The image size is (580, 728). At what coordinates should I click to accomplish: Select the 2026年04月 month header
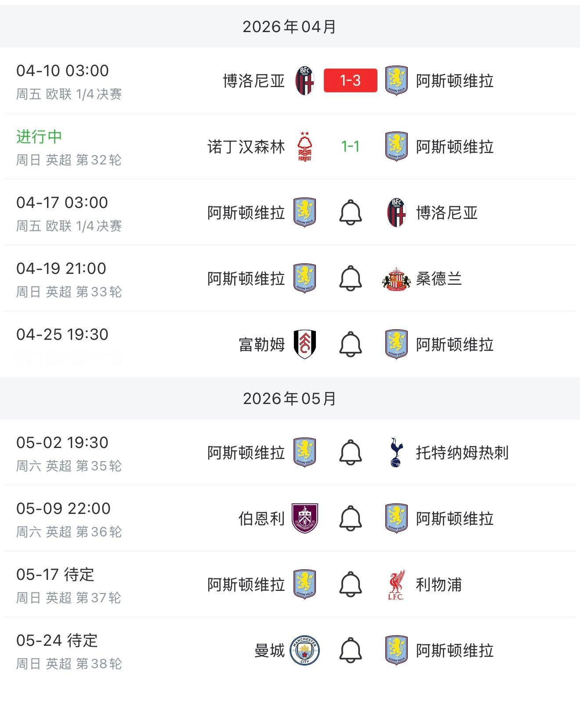(x=290, y=27)
